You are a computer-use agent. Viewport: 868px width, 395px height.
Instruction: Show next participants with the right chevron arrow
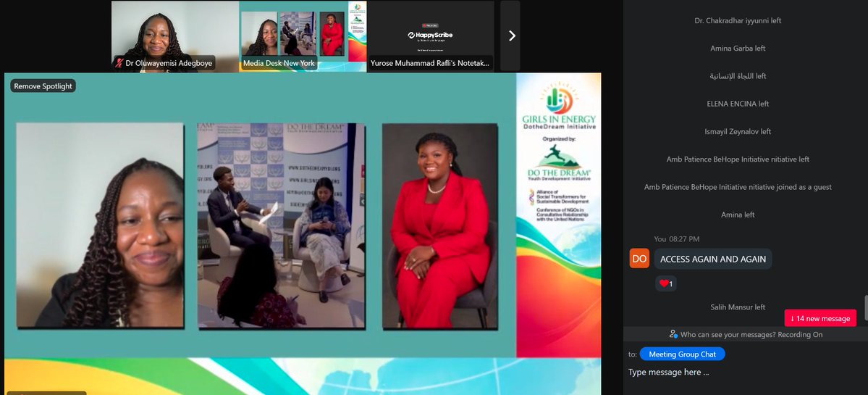click(x=512, y=36)
